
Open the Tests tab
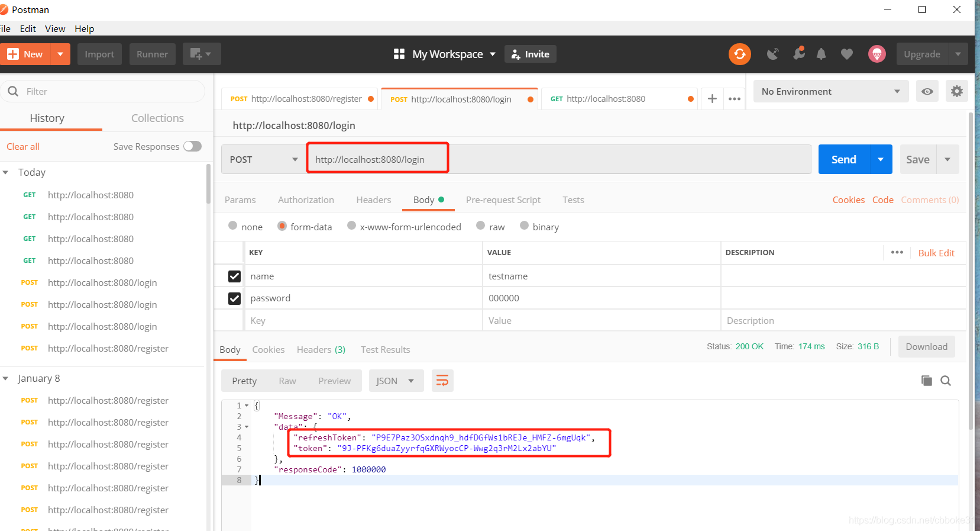573,199
